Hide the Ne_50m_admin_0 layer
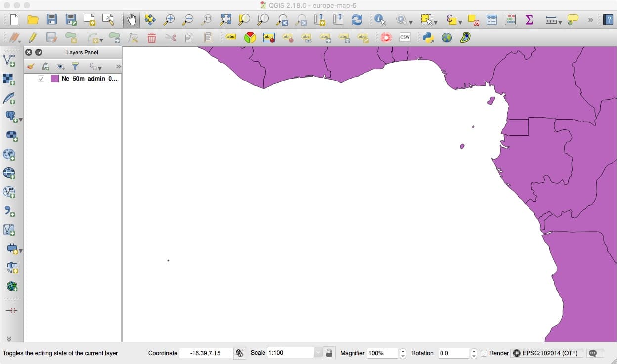617x364 pixels. click(41, 78)
